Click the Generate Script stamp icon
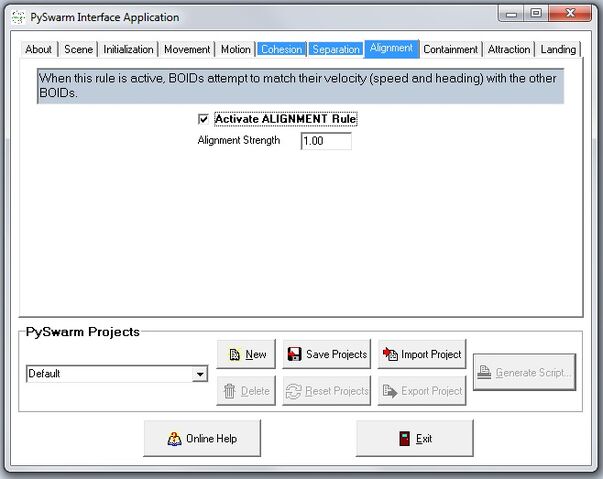Viewport: 603px width, 479px height. tap(484, 372)
